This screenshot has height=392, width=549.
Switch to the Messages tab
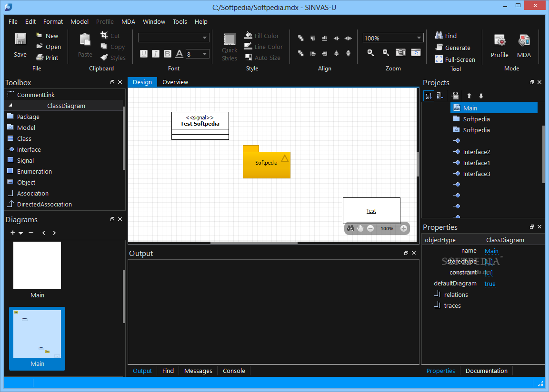198,371
